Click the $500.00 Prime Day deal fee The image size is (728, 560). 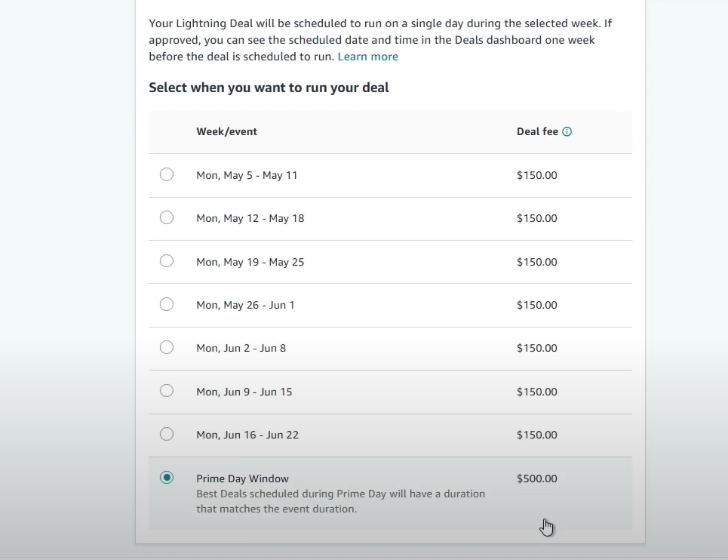tap(536, 478)
